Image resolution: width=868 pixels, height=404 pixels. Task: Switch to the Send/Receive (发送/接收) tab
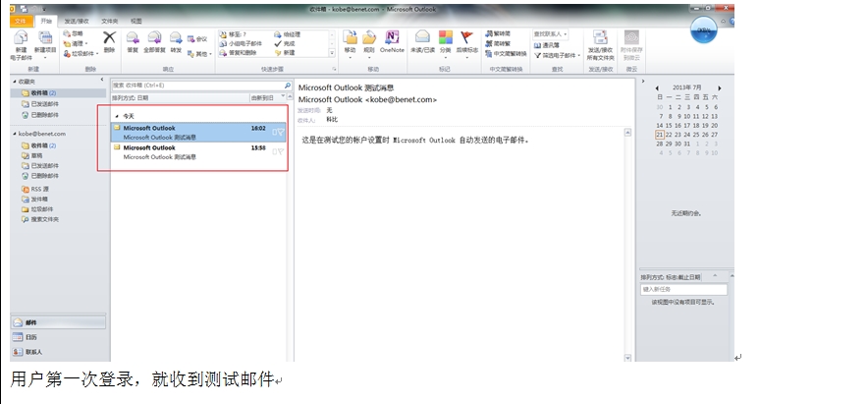coord(77,21)
